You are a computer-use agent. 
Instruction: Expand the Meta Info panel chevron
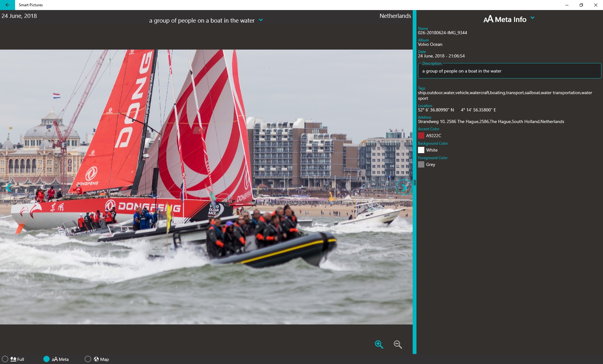pyautogui.click(x=532, y=18)
